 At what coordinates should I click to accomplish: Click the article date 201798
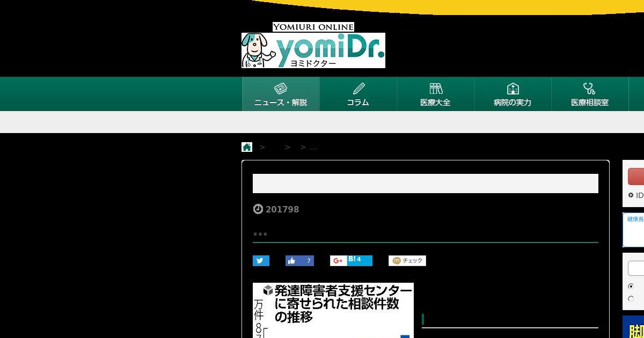[x=282, y=209]
